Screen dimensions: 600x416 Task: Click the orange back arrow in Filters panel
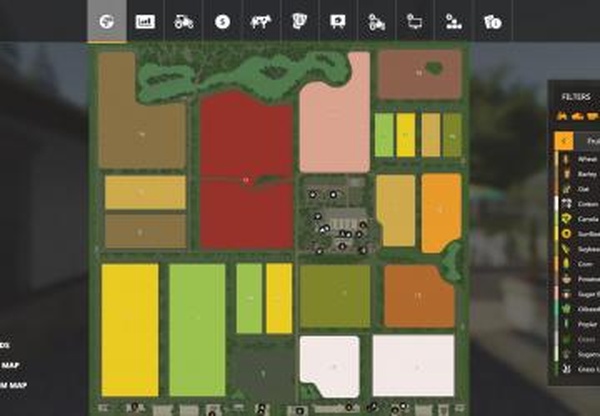[564, 141]
